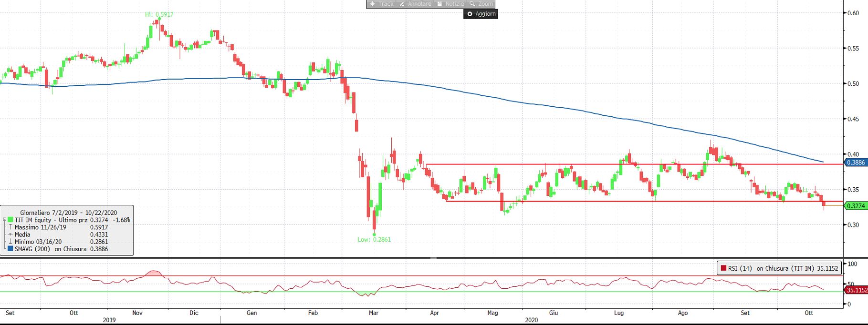Collapse the TIT IM Equity legend tree
The height and width of the screenshot is (325, 868).
click(x=4, y=220)
